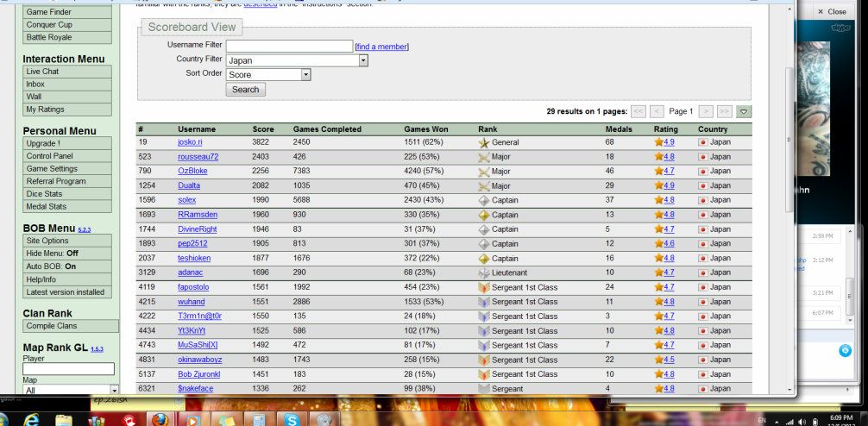The height and width of the screenshot is (426, 868).
Task: Click the Search button
Action: (x=245, y=89)
